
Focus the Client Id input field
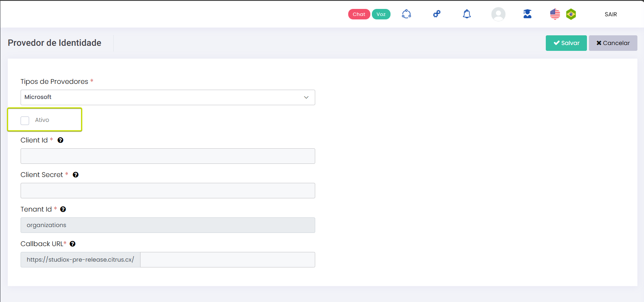pos(168,156)
